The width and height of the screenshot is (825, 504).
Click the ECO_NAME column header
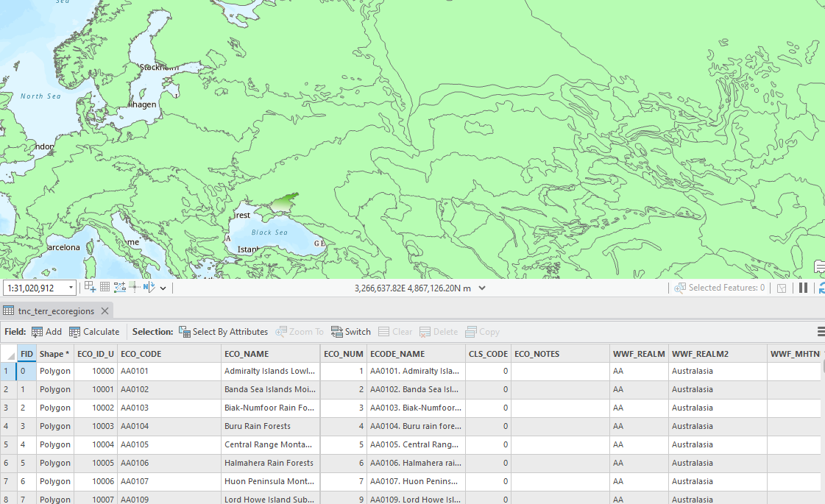tap(247, 354)
